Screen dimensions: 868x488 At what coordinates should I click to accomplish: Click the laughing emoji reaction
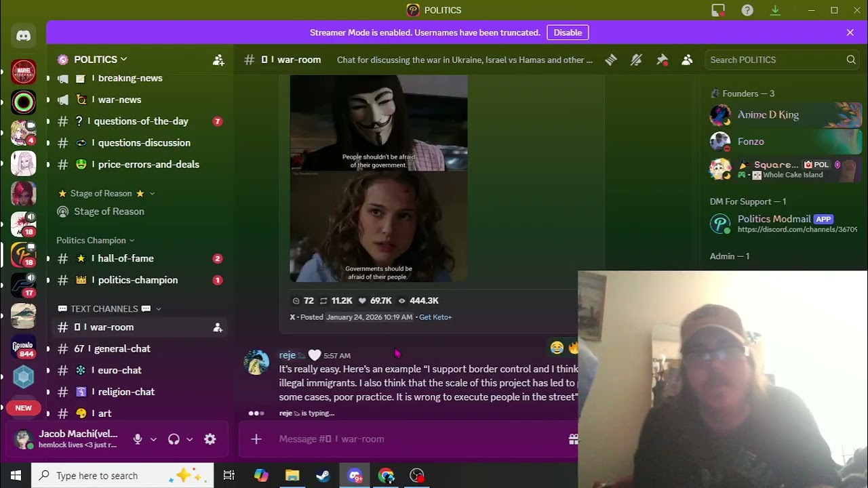[557, 348]
